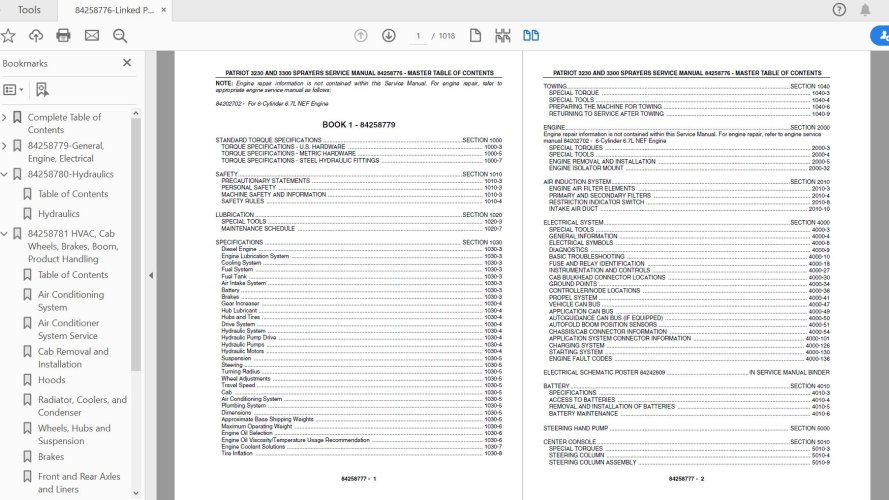Screen dimensions: 889x500
Task: Open the Wheels, Hubs and Suspension bookmark
Action: pyautogui.click(x=74, y=434)
